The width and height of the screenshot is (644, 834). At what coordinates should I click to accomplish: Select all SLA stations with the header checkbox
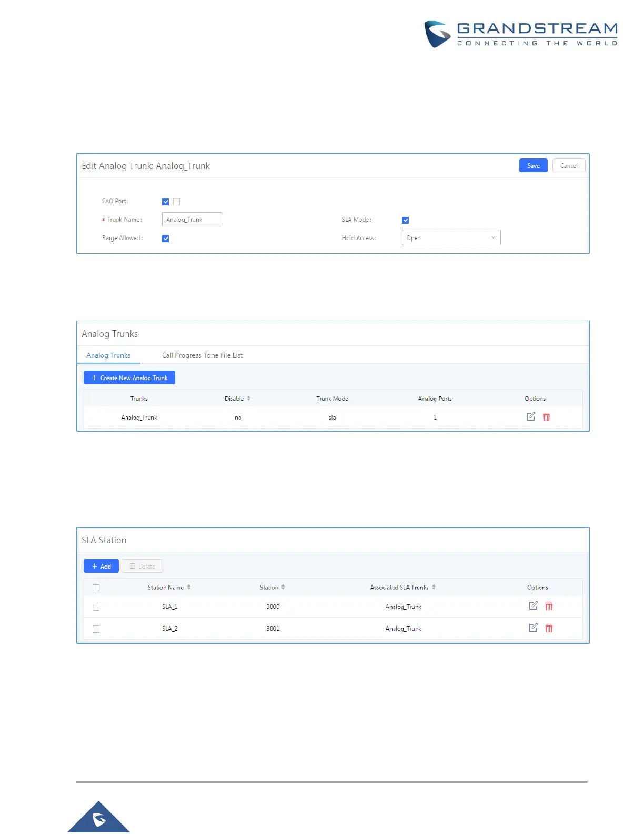pos(96,588)
